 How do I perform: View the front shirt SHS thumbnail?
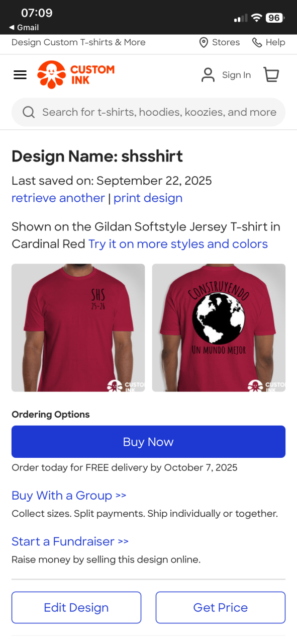[x=78, y=328]
